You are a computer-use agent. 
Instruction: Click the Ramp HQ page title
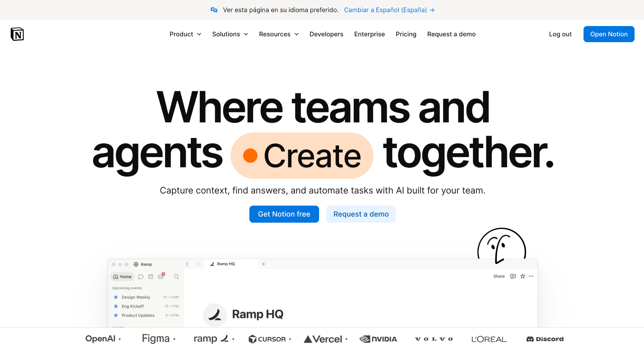tap(258, 314)
